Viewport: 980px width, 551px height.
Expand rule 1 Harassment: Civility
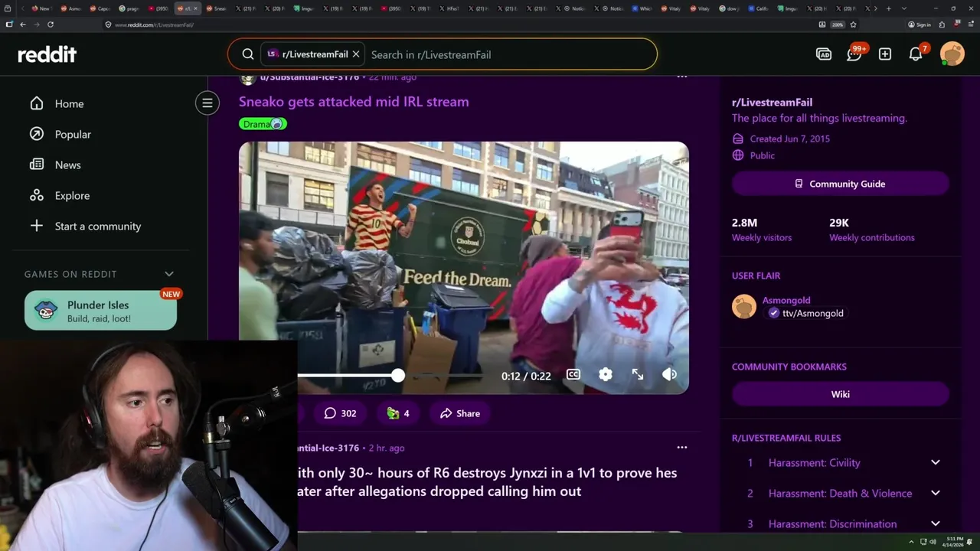[841, 463]
